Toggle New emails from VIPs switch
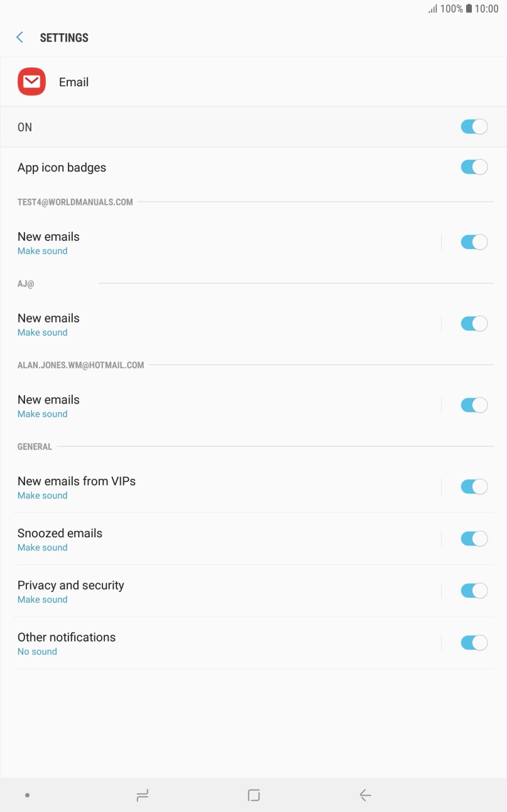Viewport: 507px width, 812px height. pyautogui.click(x=474, y=486)
